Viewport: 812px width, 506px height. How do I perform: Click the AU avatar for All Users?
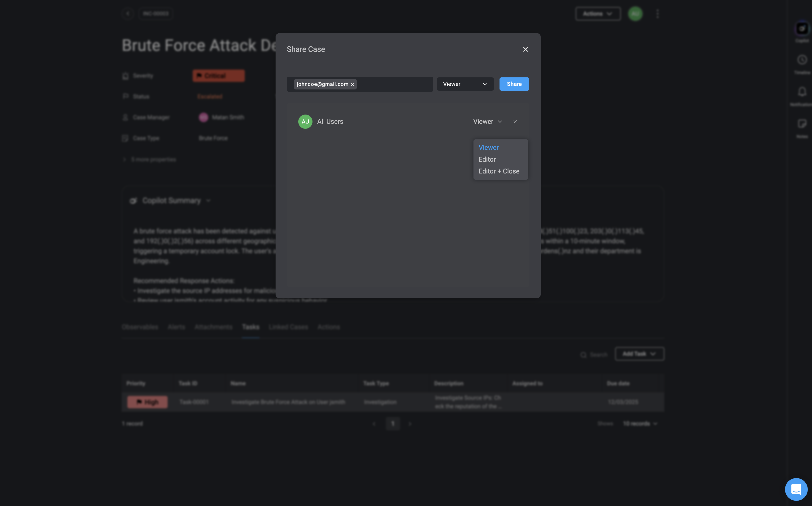coord(305,122)
